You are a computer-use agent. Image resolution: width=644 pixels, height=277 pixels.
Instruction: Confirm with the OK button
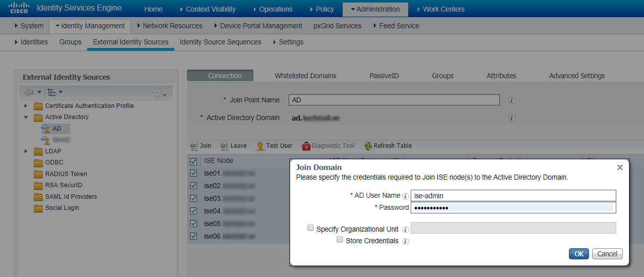click(579, 254)
